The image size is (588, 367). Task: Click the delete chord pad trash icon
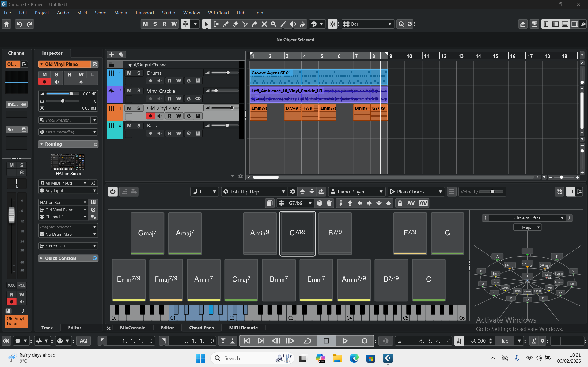pyautogui.click(x=329, y=203)
